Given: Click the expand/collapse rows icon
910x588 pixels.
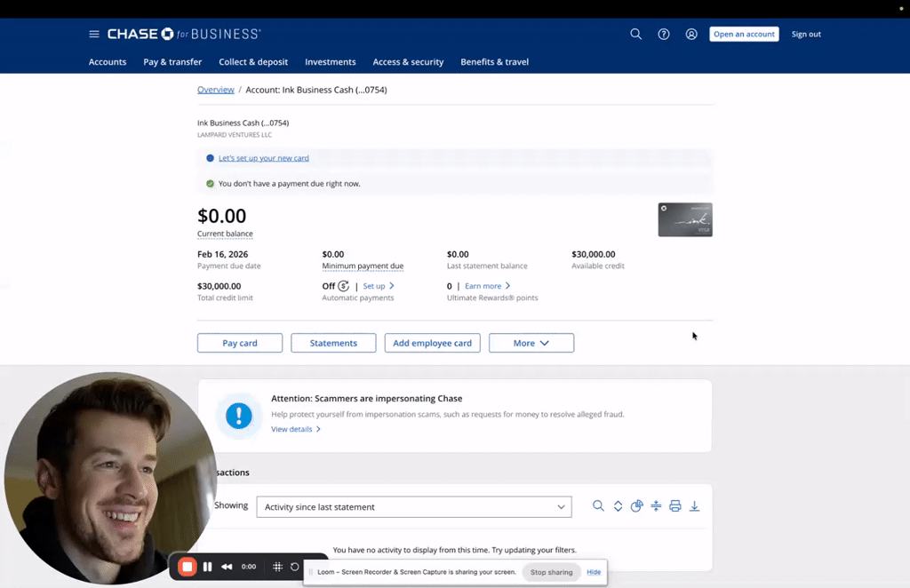Looking at the screenshot, I should point(656,506).
